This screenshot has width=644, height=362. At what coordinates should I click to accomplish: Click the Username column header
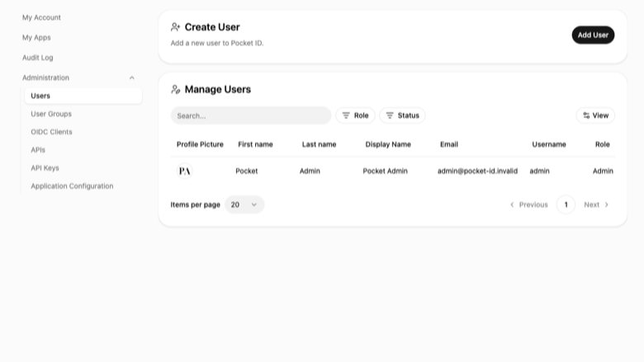click(x=549, y=144)
